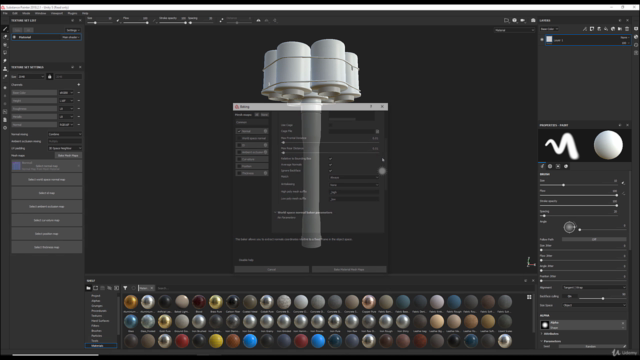
Task: Open the viewport Material mode dropdown
Action: [x=514, y=30]
